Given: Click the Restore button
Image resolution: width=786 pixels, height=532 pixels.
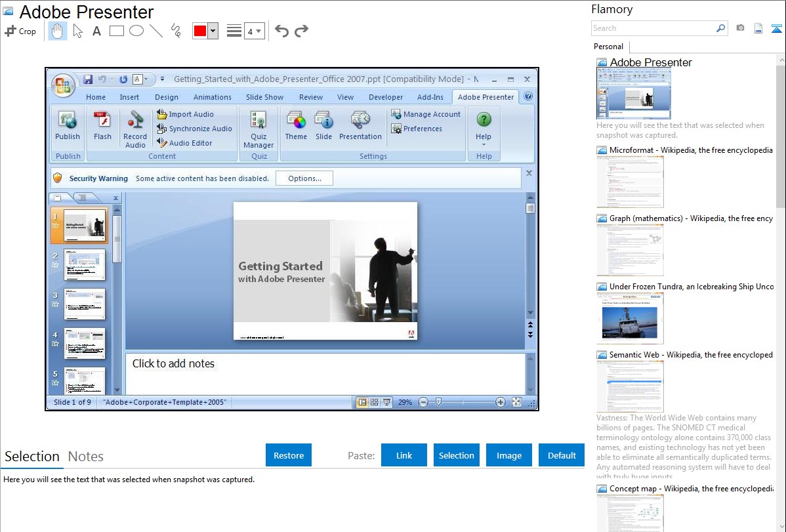Looking at the screenshot, I should pos(289,455).
